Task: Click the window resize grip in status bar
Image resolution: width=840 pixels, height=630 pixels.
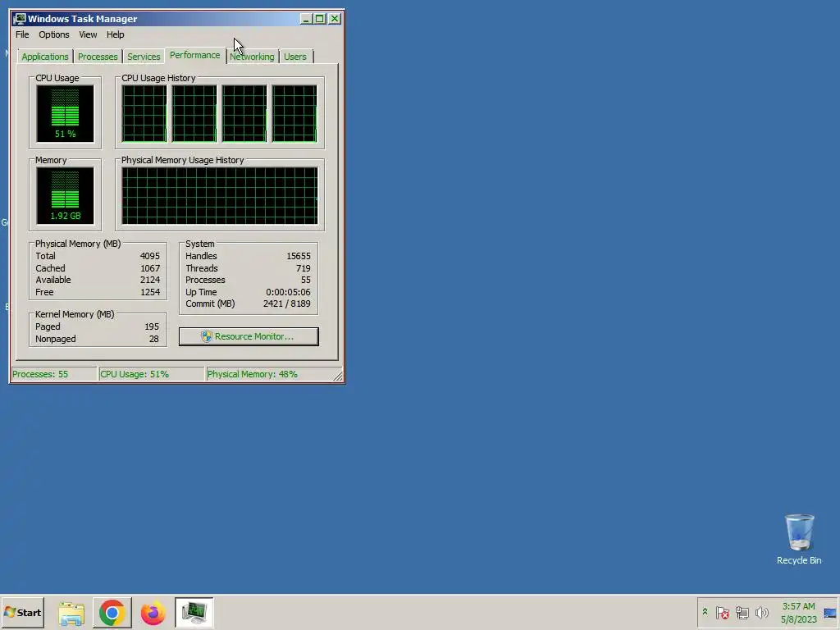Action: [x=337, y=376]
